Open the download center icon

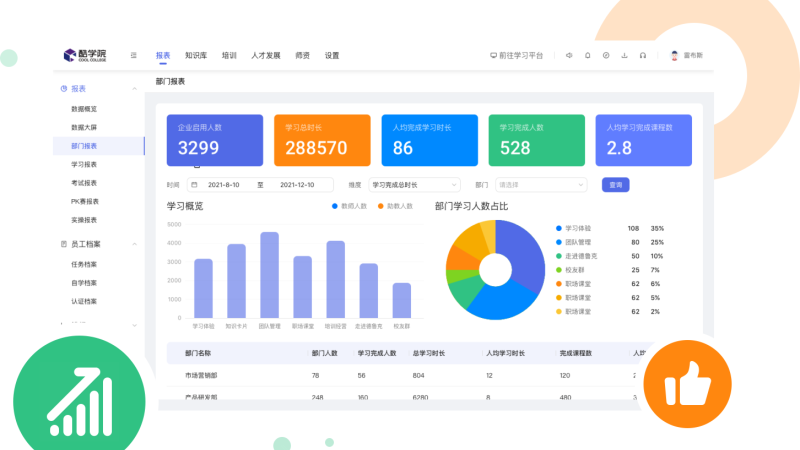[x=624, y=55]
